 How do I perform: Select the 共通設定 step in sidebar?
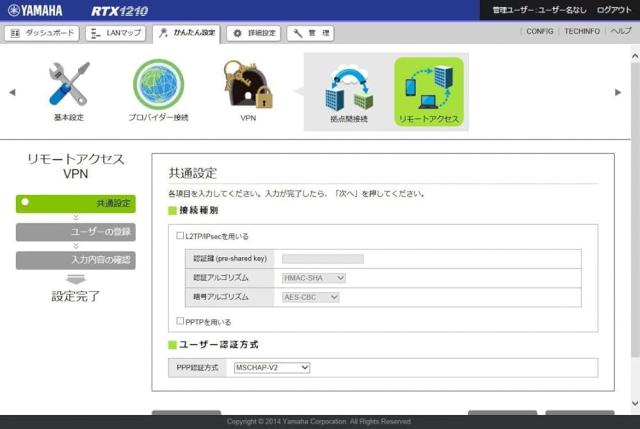pyautogui.click(x=76, y=204)
